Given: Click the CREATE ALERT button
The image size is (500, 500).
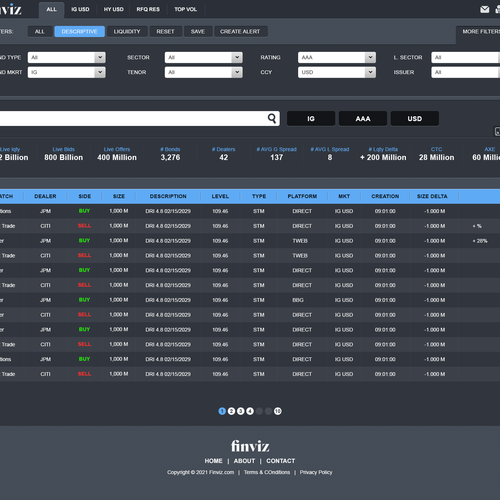Looking at the screenshot, I should [x=240, y=32].
